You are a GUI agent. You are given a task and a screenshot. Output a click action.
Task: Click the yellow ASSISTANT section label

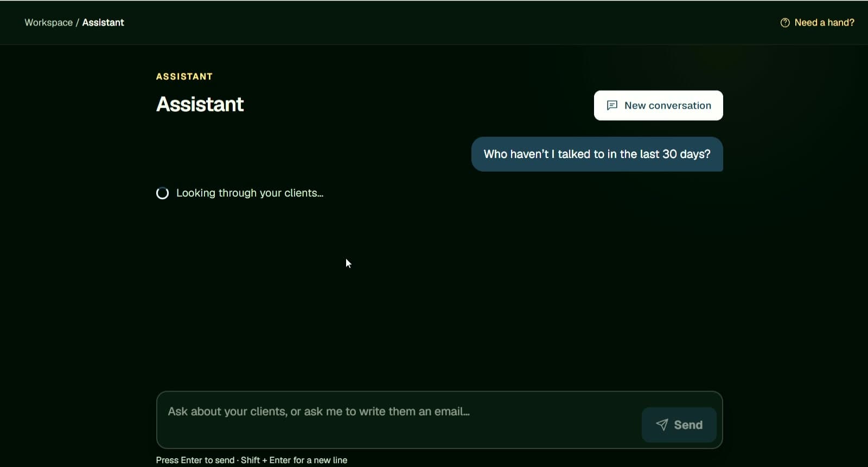[184, 77]
